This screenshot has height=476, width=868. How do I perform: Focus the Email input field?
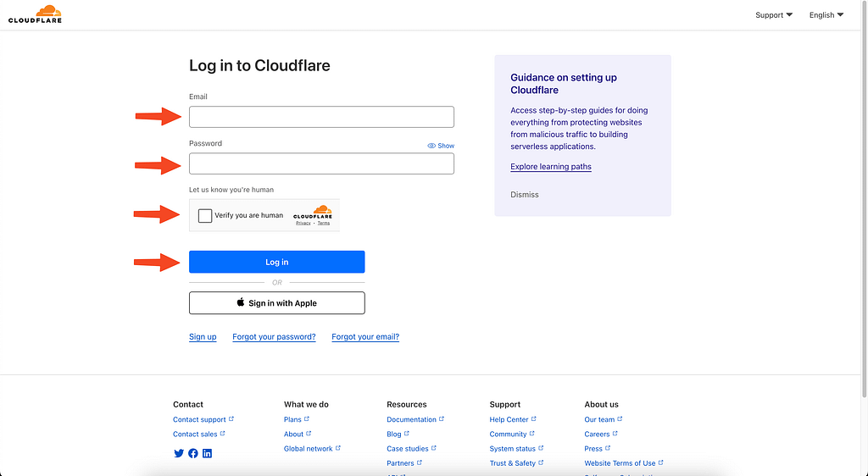point(321,117)
